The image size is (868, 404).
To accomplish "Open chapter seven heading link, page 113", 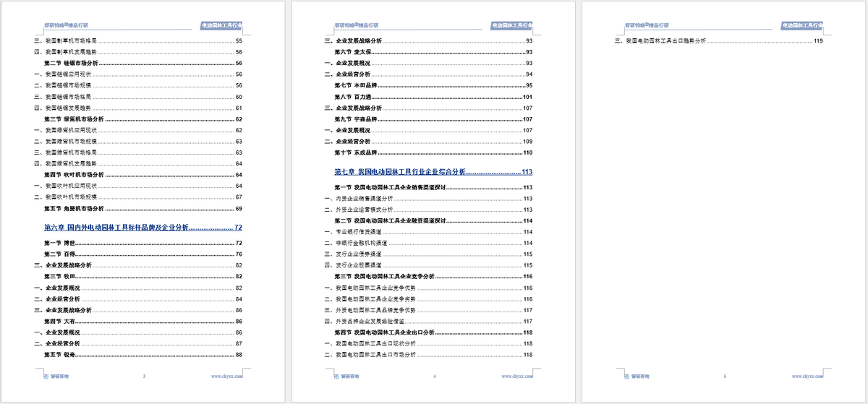I will pyautogui.click(x=433, y=171).
